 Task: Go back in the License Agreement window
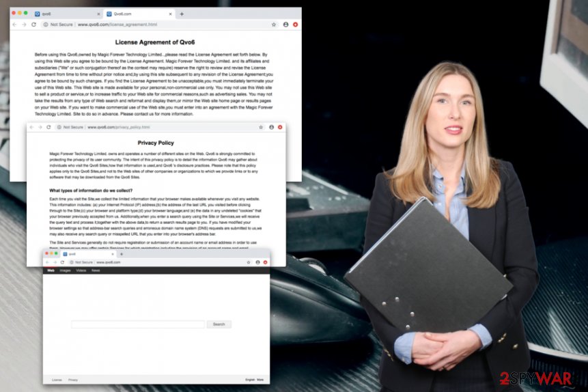point(14,25)
